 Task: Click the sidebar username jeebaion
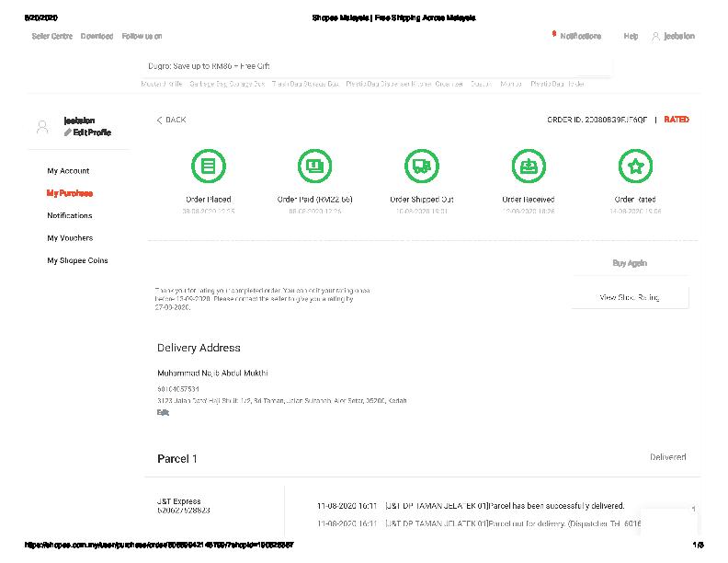(x=79, y=121)
